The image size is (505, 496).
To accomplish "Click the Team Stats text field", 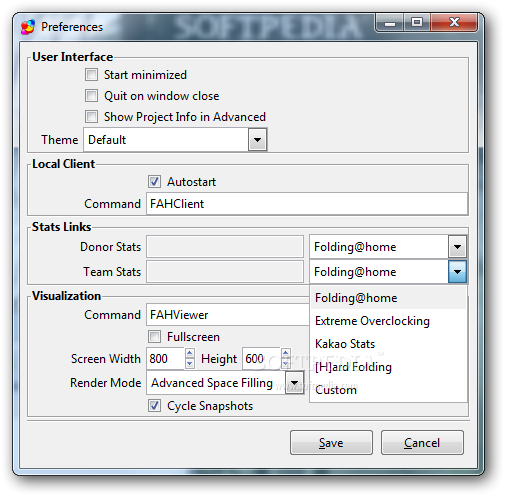I will pyautogui.click(x=225, y=272).
